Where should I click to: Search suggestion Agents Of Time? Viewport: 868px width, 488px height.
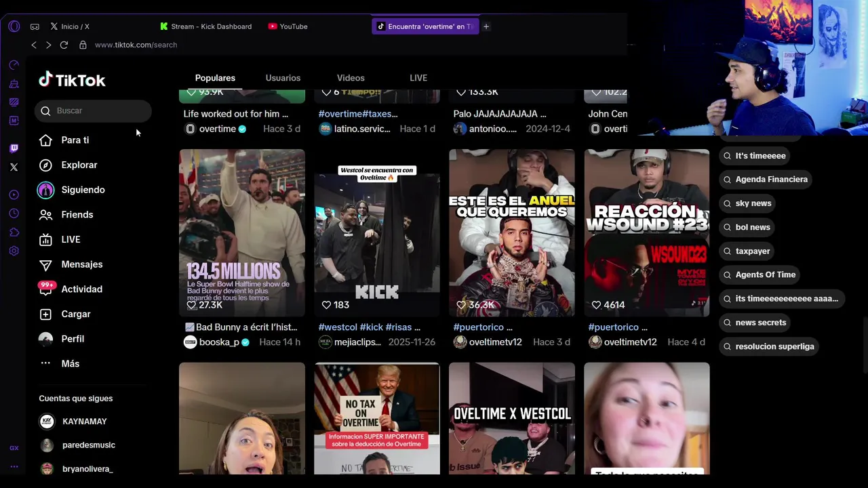click(759, 274)
